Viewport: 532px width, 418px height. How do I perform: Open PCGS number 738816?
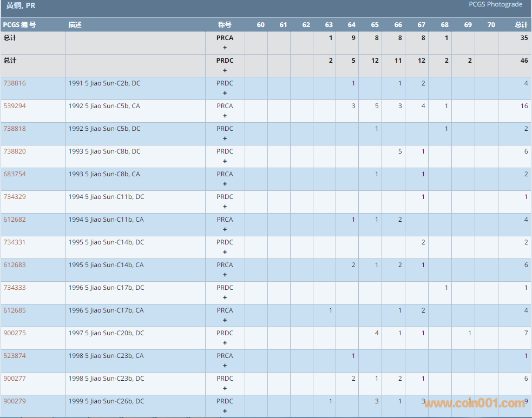[15, 83]
